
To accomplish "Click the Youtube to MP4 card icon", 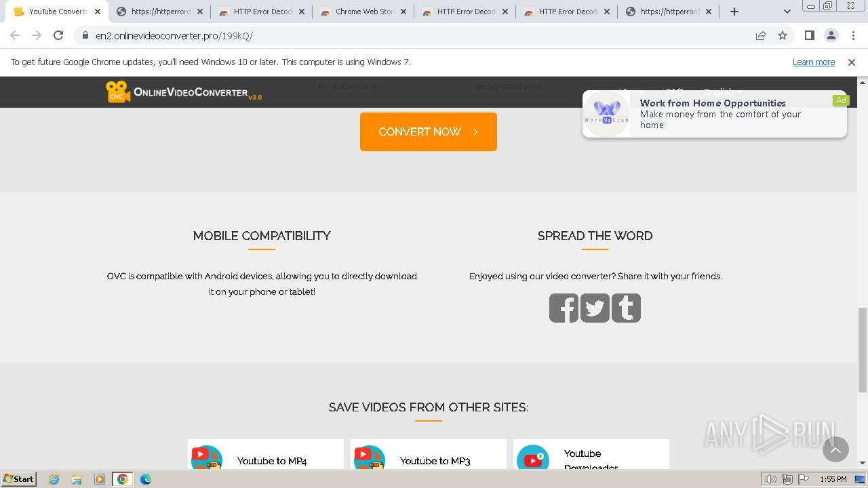I will point(207,458).
